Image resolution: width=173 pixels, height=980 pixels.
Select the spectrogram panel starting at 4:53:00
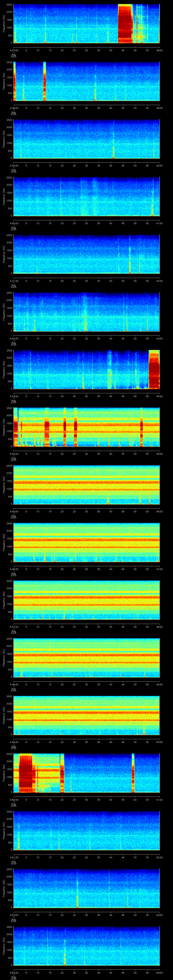click(86, 946)
